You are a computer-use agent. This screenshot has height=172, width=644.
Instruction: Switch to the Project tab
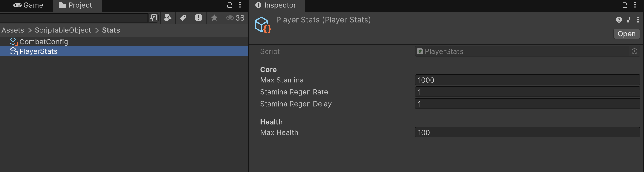[76, 5]
